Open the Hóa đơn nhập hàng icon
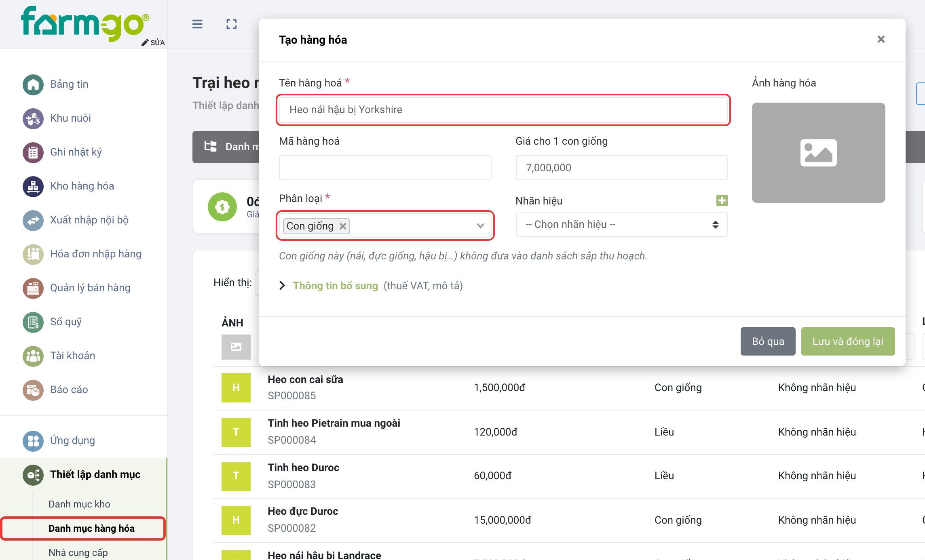 [x=33, y=254]
